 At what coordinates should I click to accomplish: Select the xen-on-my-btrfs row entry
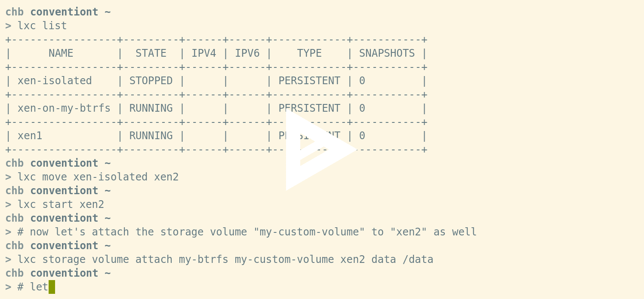click(64, 108)
